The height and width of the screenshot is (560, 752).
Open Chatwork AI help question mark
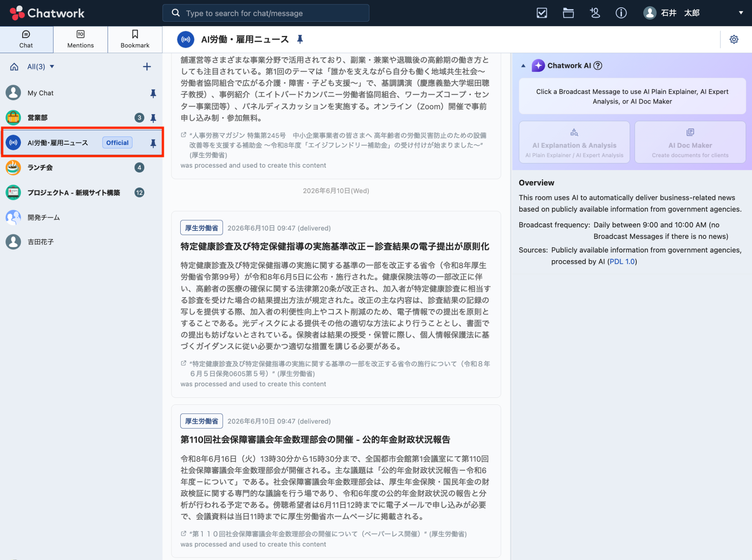click(x=598, y=66)
